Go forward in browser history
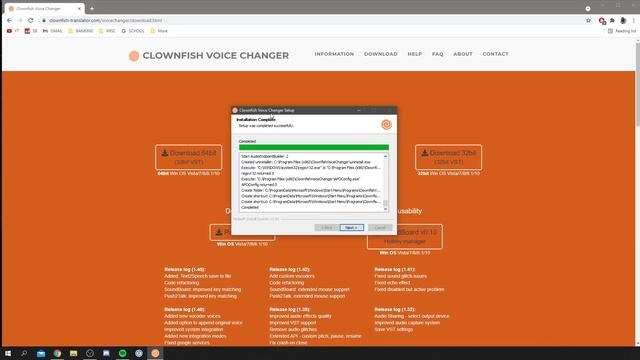This screenshot has width=640, height=360. 20,20
